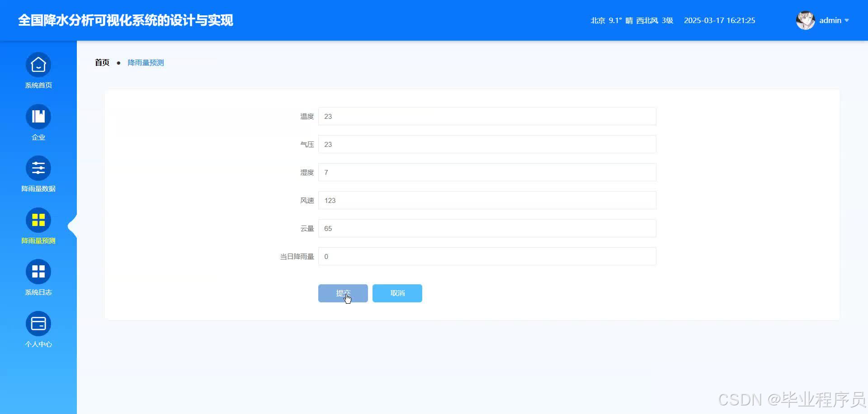Focus the 风速 input field

point(487,200)
